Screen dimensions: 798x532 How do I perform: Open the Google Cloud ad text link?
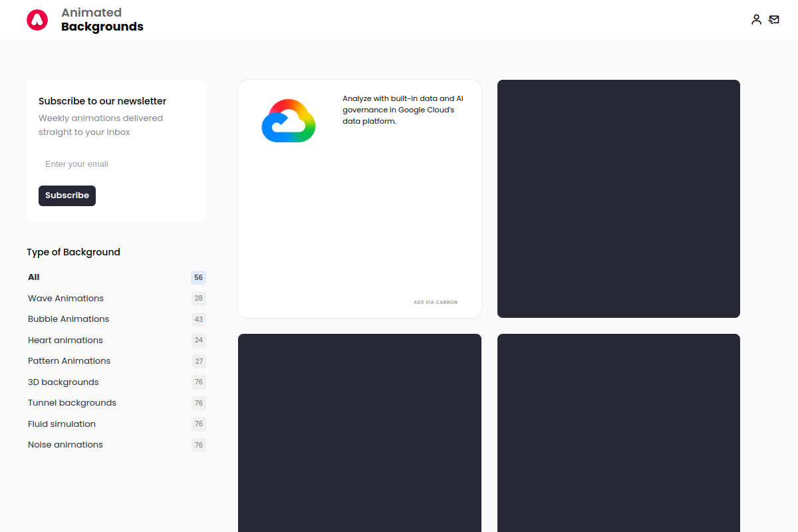403,110
